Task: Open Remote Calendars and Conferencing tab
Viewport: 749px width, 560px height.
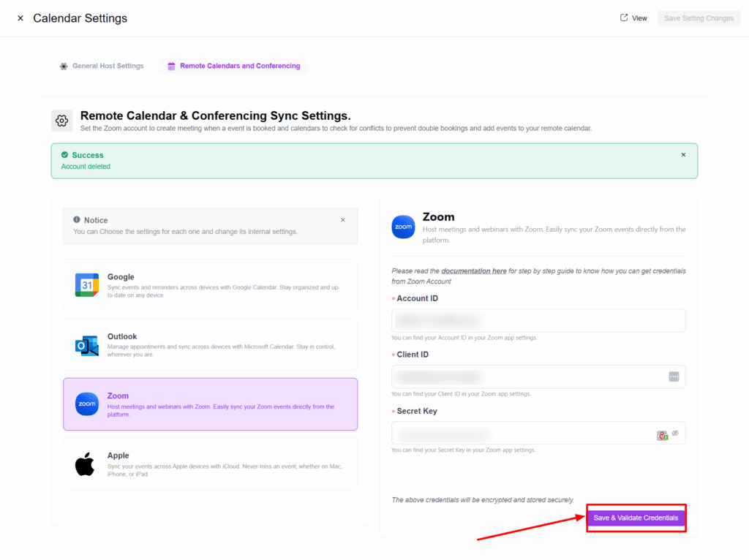Action: click(x=234, y=66)
